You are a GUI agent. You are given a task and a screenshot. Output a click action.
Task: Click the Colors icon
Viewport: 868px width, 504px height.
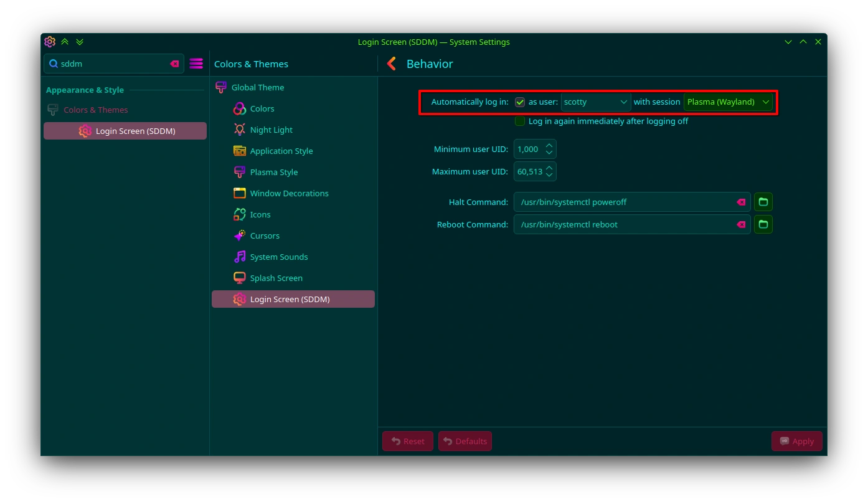[240, 108]
